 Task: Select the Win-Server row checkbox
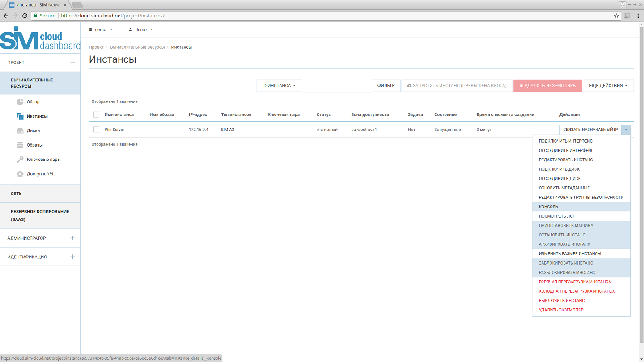click(96, 130)
